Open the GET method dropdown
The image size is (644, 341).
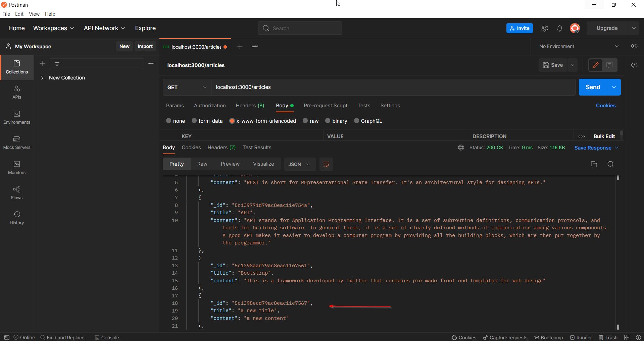(205, 87)
